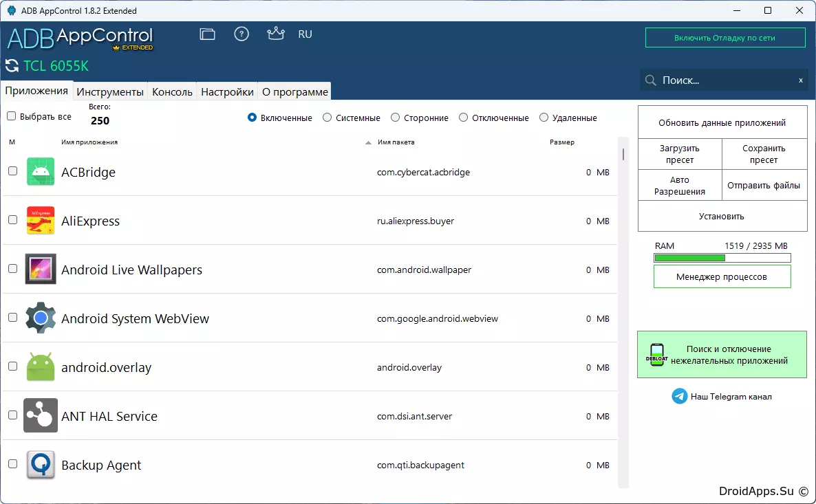Screen dimensions: 816x504
Task: Click package name com.google.android.webview
Action: point(438,318)
